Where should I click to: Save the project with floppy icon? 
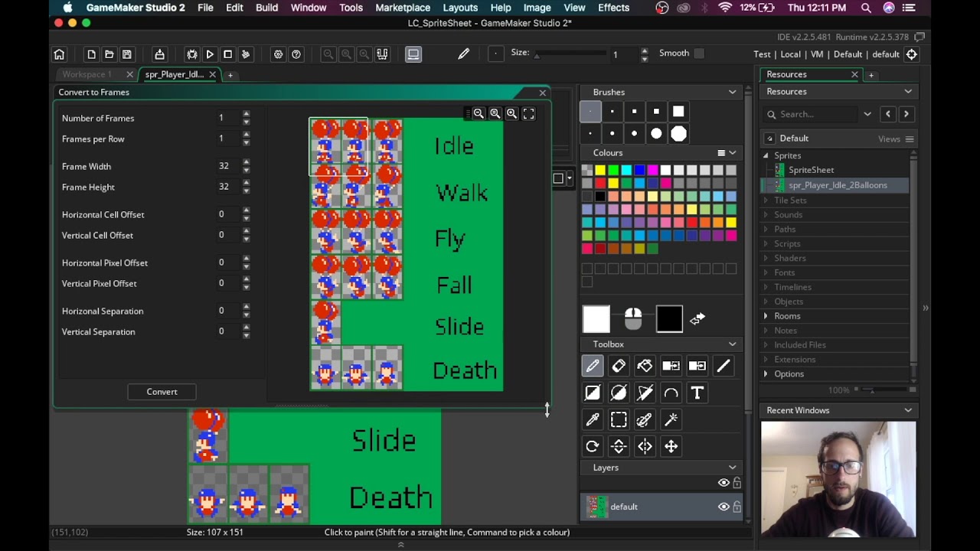point(127,54)
